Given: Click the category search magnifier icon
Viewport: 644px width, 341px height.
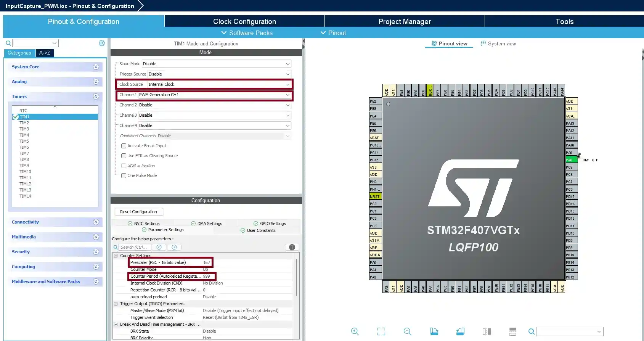Looking at the screenshot, I should click(x=8, y=43).
